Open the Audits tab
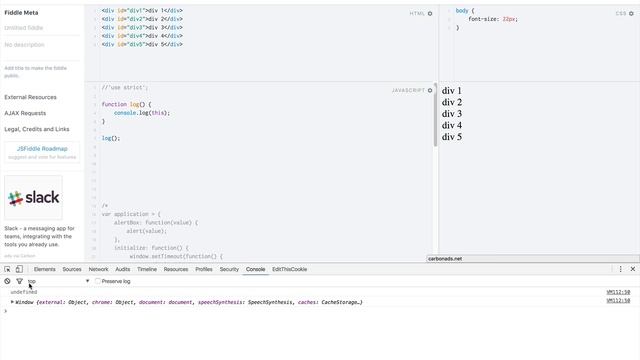The height and width of the screenshot is (360, 640). [x=122, y=269]
